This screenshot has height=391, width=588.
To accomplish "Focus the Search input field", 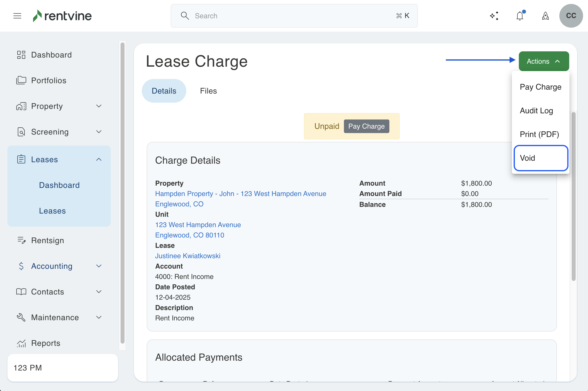I will [294, 16].
